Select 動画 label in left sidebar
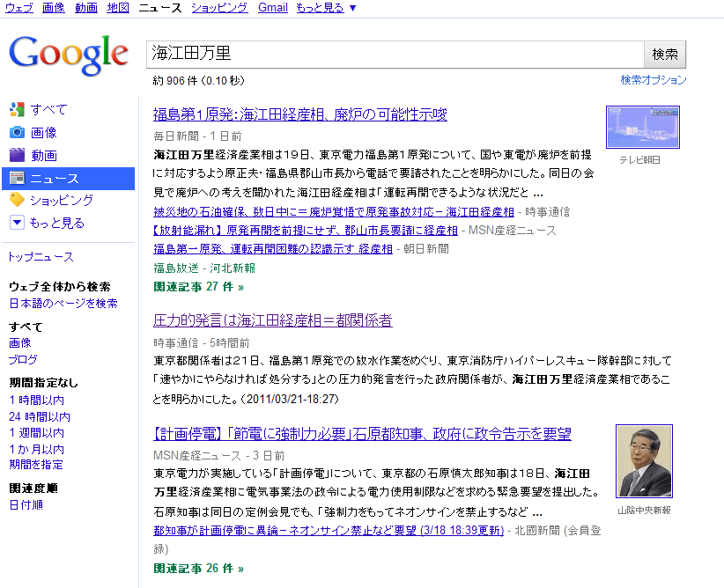Viewport: 724px width, 588px height. [x=44, y=155]
